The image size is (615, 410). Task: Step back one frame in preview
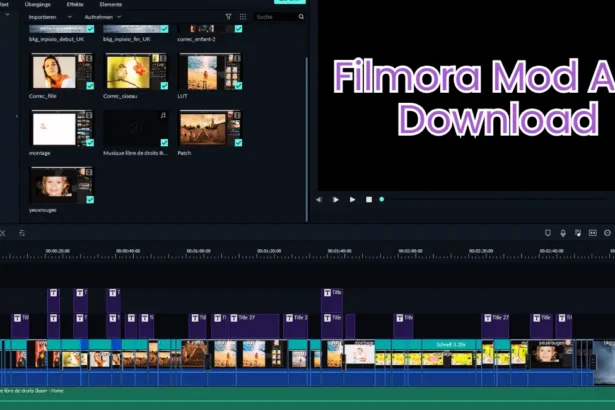click(319, 200)
